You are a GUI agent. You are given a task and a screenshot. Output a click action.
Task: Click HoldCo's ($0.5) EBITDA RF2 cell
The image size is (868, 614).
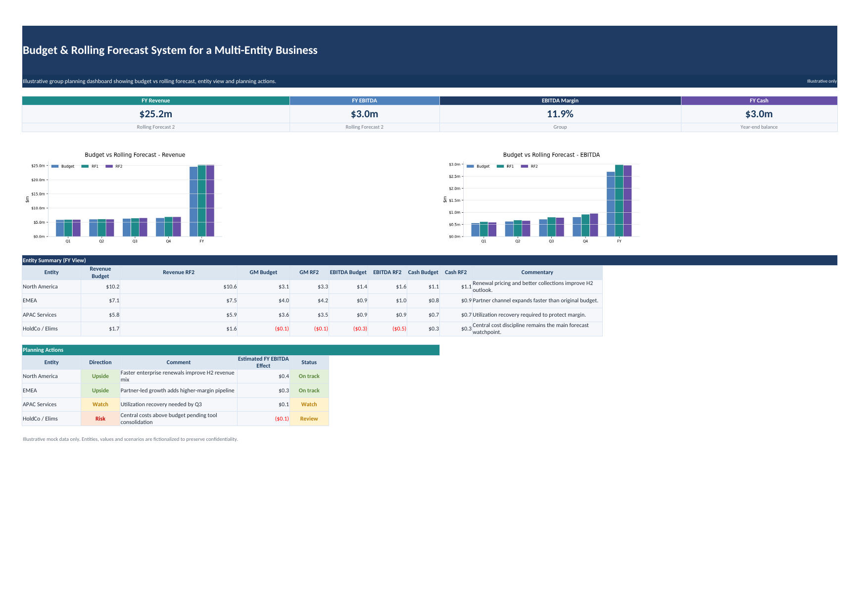pyautogui.click(x=387, y=329)
